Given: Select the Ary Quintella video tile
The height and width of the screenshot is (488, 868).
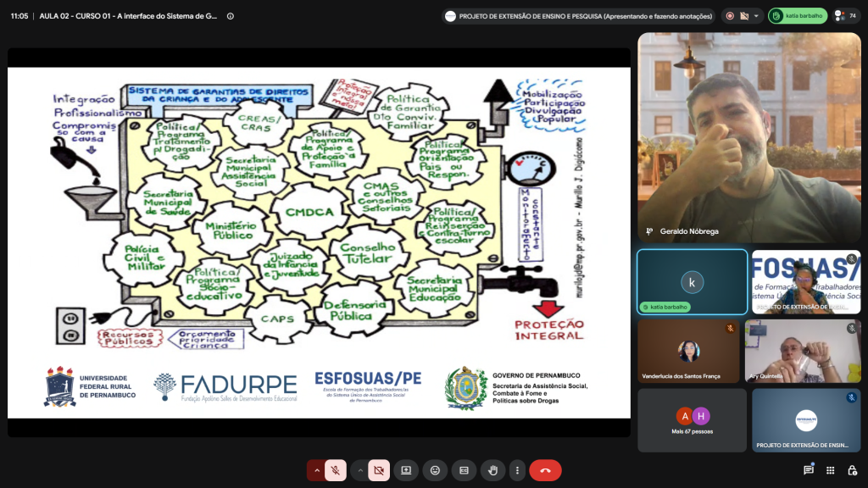Looking at the screenshot, I should tap(803, 352).
